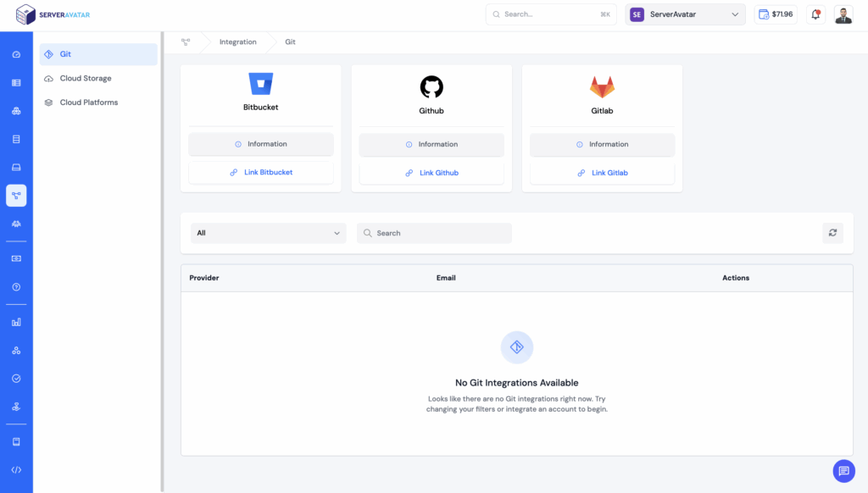The image size is (868, 493).
Task: Click Link Github
Action: pyautogui.click(x=431, y=173)
